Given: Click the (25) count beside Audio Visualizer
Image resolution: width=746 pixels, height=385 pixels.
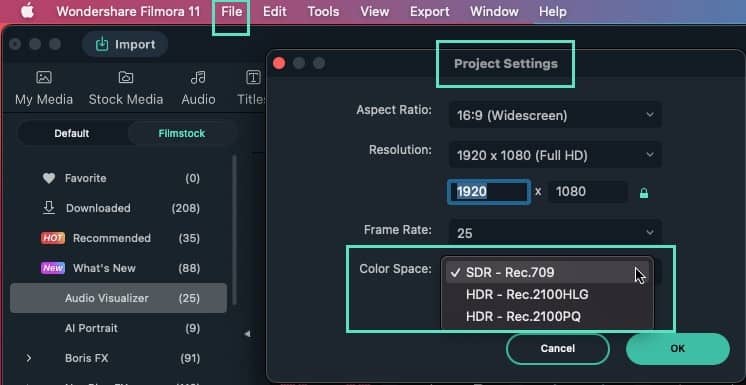Looking at the screenshot, I should (189, 298).
